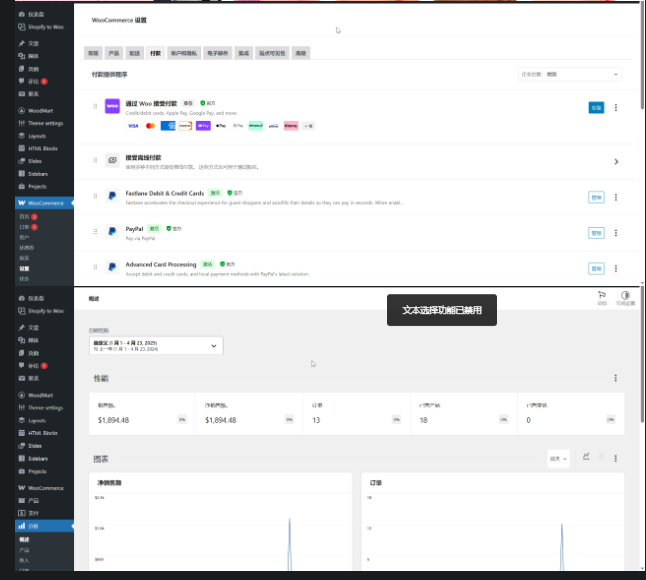646x580 pixels.
Task: Switch to 配送 shipping tab
Action: (134, 53)
